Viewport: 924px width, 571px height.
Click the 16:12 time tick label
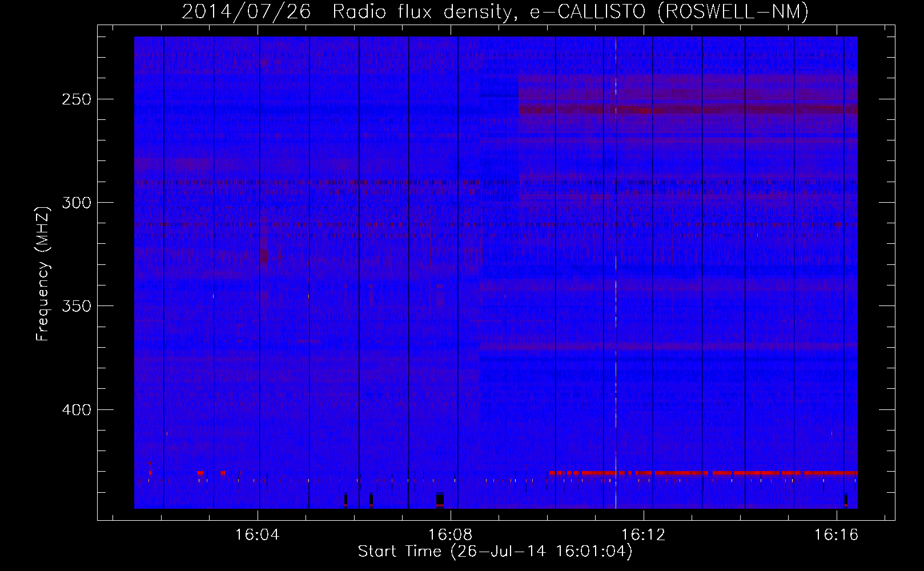(x=644, y=535)
